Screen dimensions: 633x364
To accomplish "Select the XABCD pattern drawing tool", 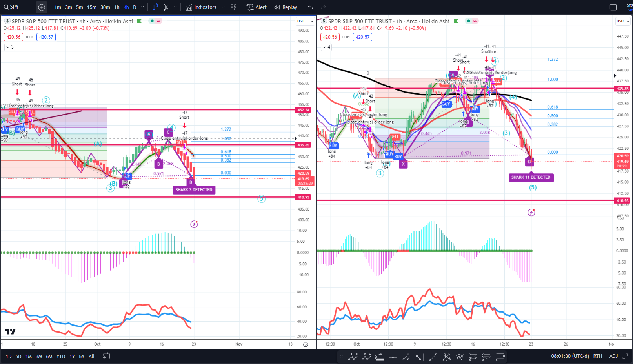I will coord(447,357).
